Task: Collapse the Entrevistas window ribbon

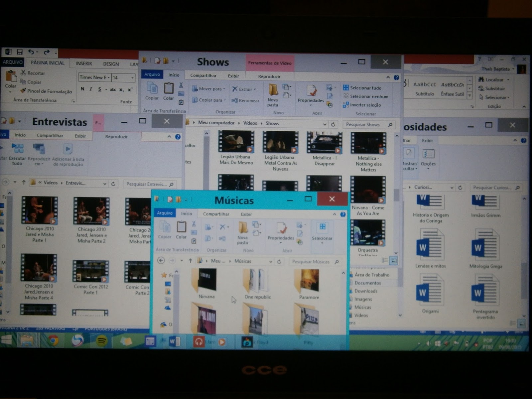Action: tap(169, 137)
